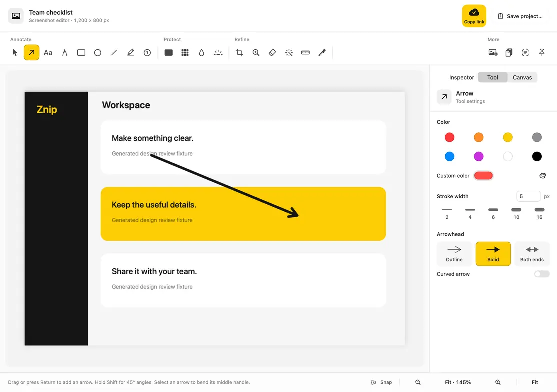Screen dimensions: 557x392
Task: Click the Copy link button
Action: point(474,16)
